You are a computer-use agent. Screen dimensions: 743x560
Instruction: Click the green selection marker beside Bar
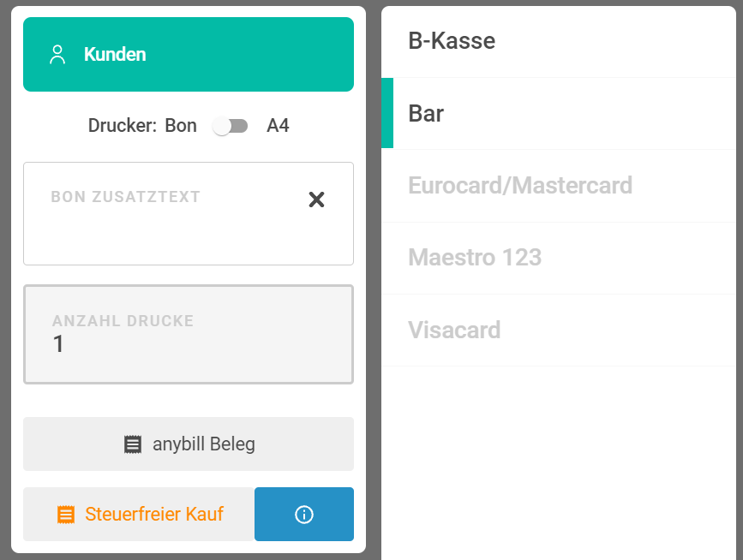(x=387, y=113)
